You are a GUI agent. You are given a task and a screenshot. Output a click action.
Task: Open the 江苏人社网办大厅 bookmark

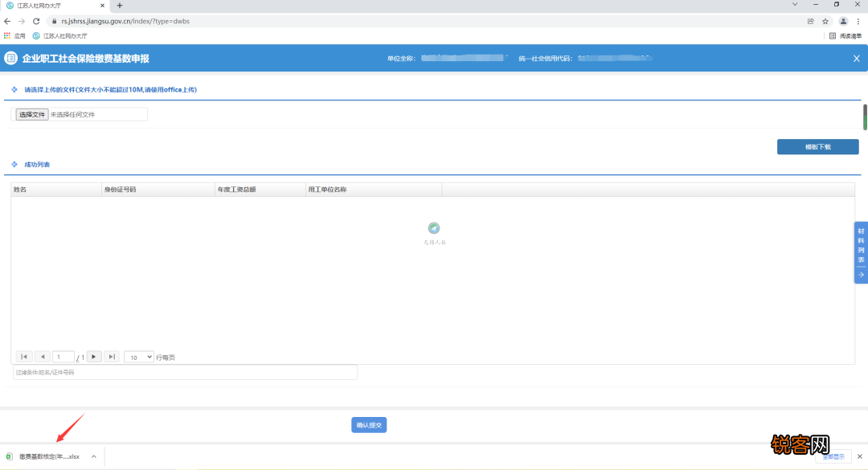click(x=60, y=36)
